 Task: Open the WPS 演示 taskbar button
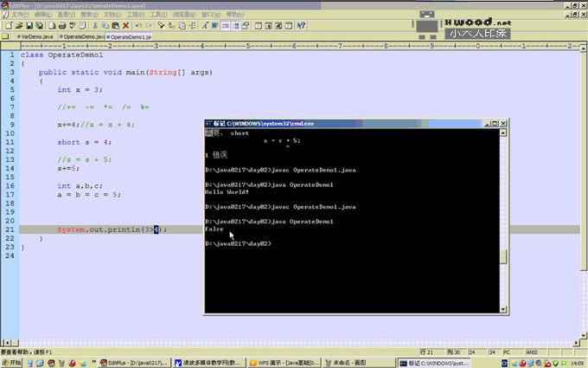pos(284,363)
